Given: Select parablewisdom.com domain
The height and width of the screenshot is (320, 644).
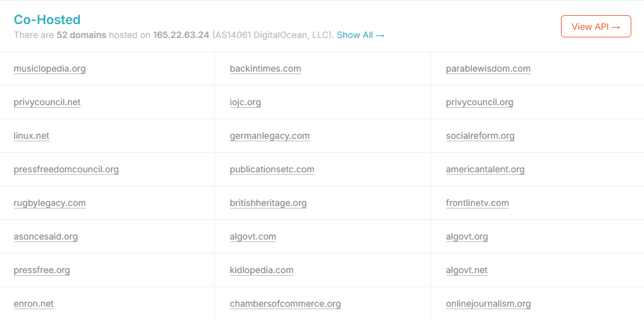Looking at the screenshot, I should coord(488,68).
